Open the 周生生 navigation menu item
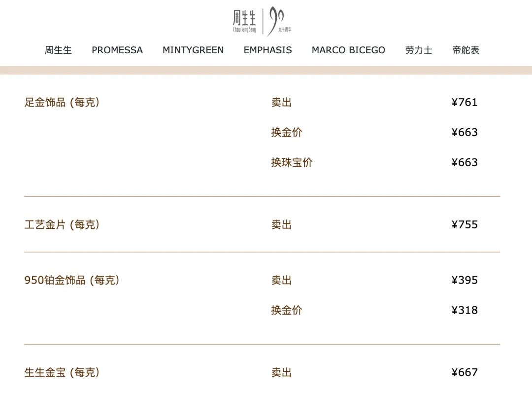The image size is (532, 395). (x=58, y=50)
